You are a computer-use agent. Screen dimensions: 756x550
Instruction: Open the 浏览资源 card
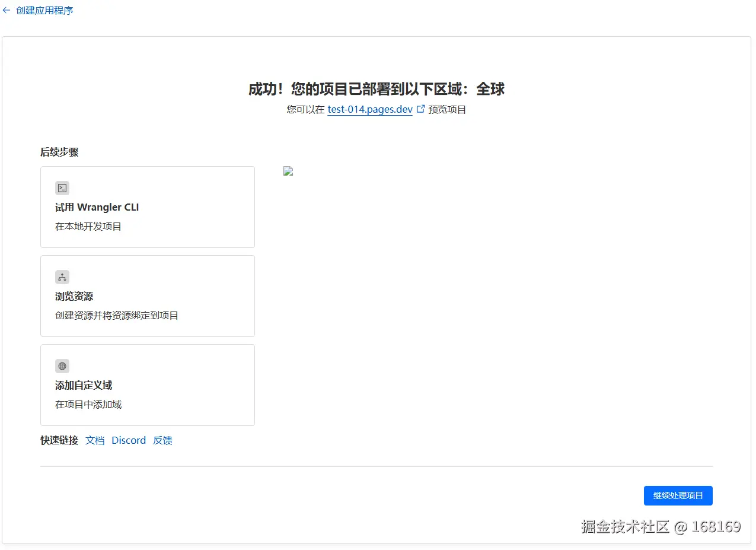(x=147, y=295)
